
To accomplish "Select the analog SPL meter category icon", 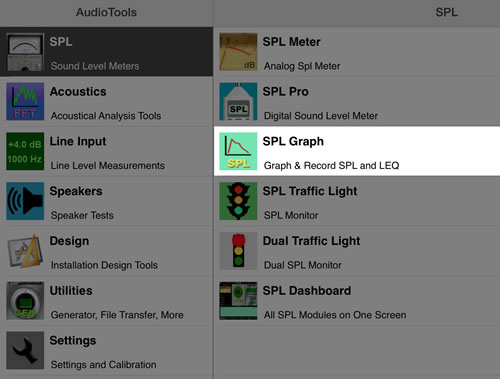I will pyautogui.click(x=25, y=52).
